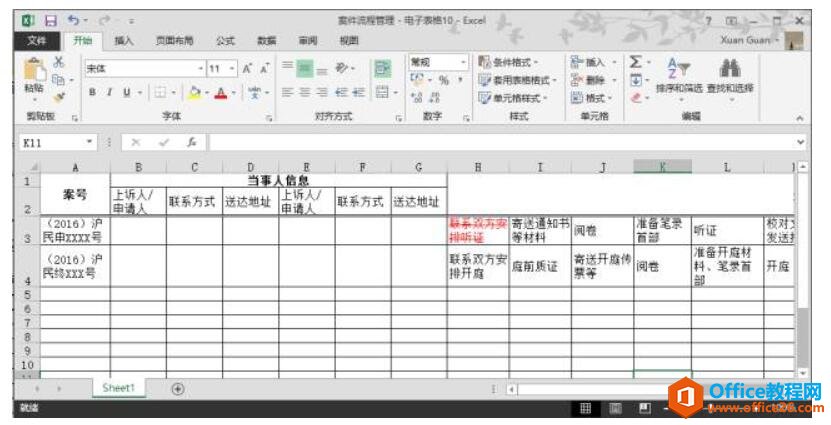Viewport: 831px width, 425px height.
Task: Select cell with red text 联系双方安排听证
Action: point(478,230)
